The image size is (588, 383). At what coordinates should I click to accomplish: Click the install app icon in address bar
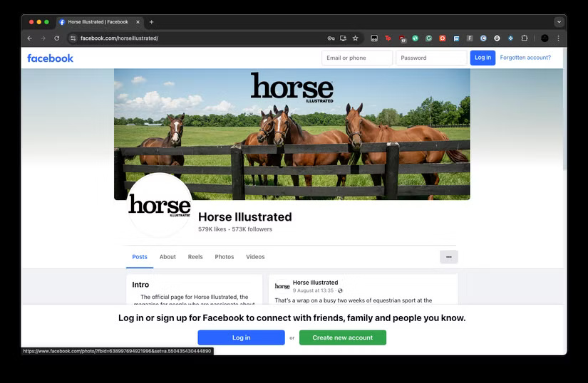pos(343,38)
